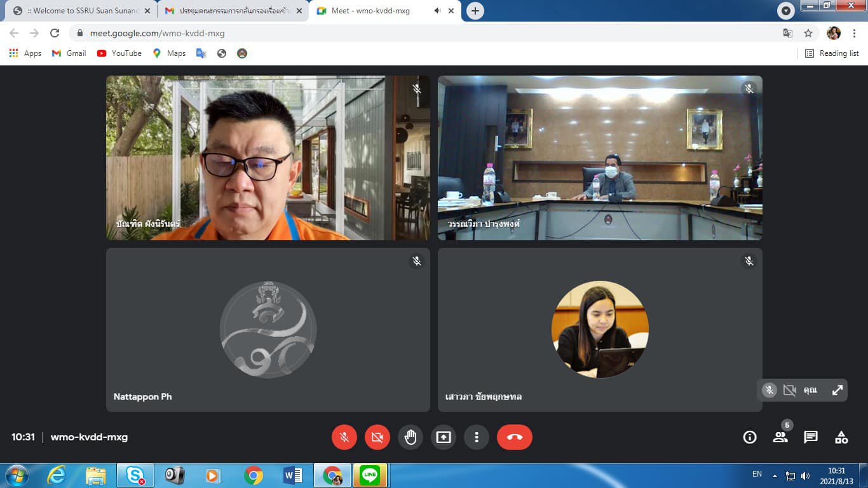Image resolution: width=868 pixels, height=488 pixels.
Task: Open the Activities panel icon
Action: pos(841,437)
